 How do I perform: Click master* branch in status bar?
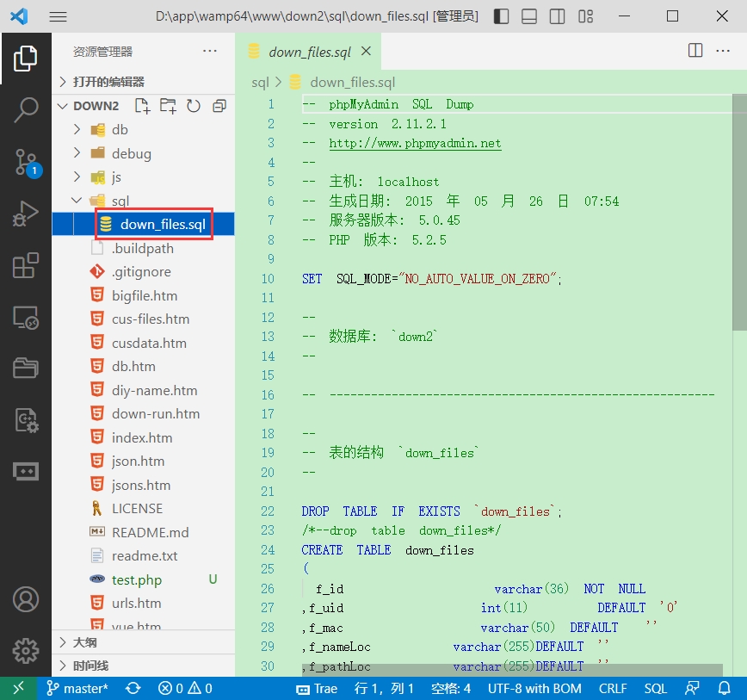(77, 688)
